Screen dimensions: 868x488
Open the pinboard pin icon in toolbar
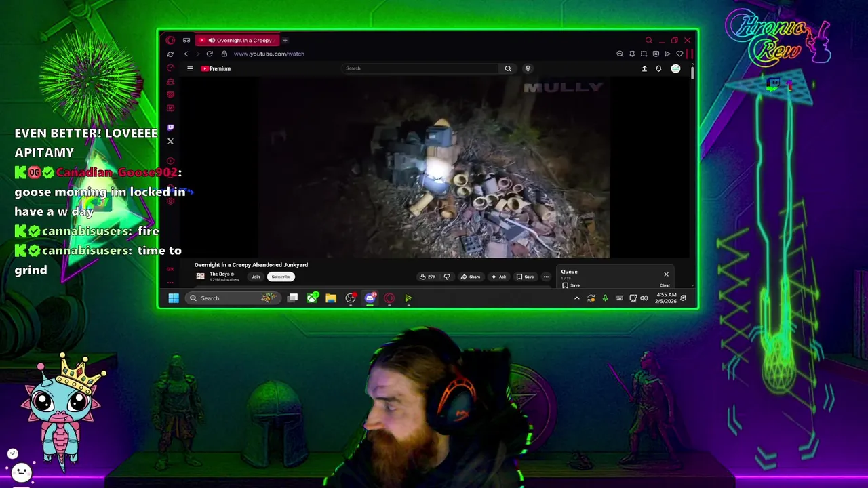point(632,54)
